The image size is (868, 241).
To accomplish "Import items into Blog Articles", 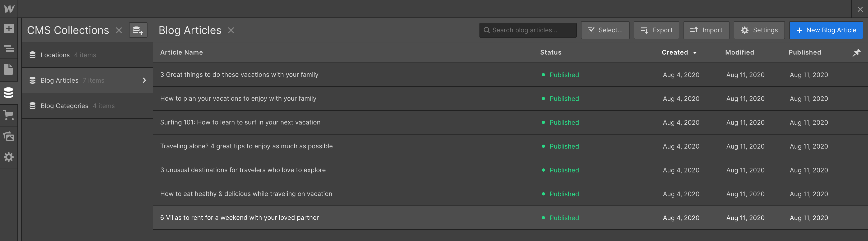I will click(x=706, y=30).
